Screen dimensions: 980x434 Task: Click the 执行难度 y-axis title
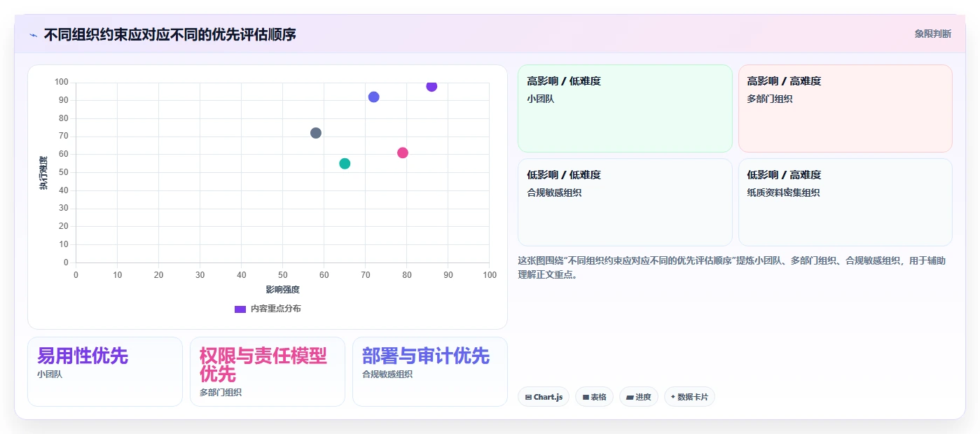pos(43,173)
